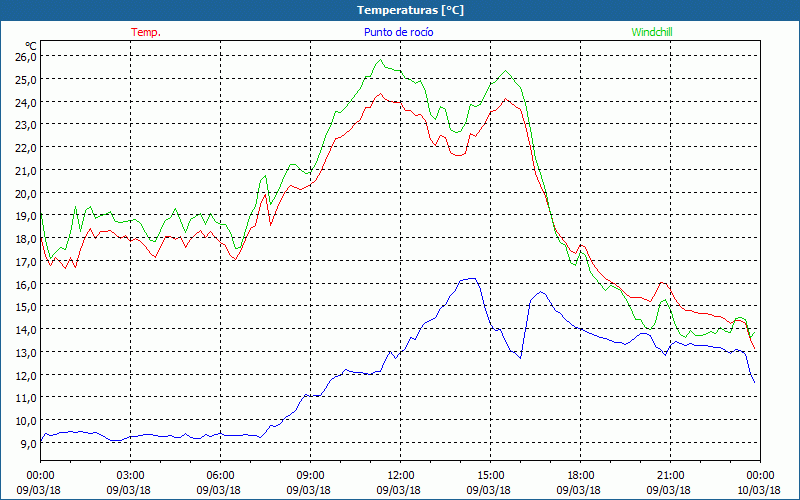Click the 15:00 time axis label
Viewport: 800px width, 500px height.
pyautogui.click(x=490, y=476)
